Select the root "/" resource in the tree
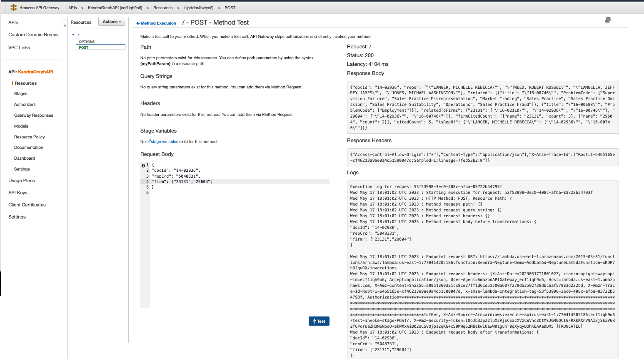The height and width of the screenshot is (359, 644). pos(78,35)
